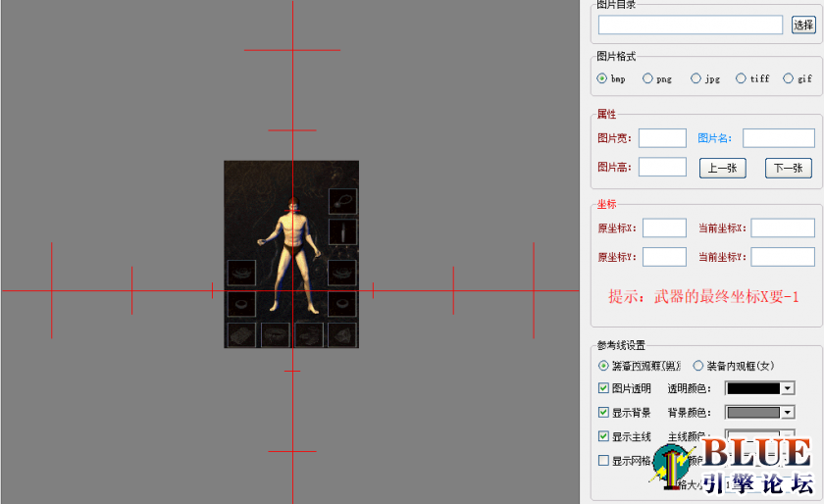Click the 参考线设置 group label

(x=621, y=345)
